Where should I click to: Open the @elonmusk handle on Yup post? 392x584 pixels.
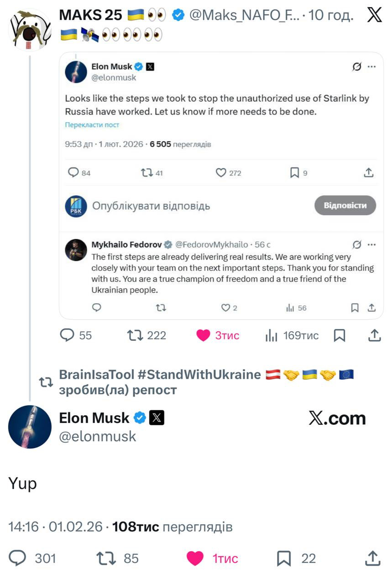pyautogui.click(x=98, y=437)
